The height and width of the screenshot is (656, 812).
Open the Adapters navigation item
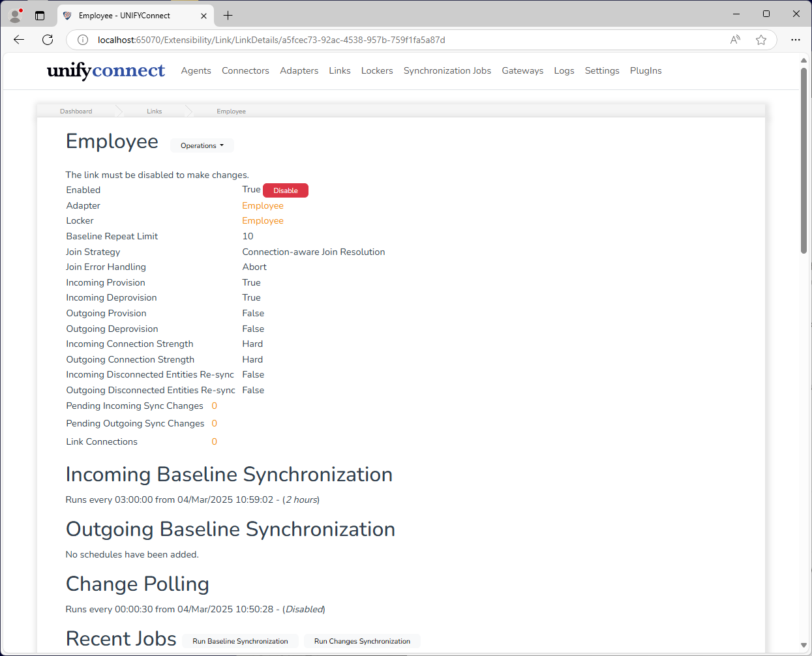(299, 70)
